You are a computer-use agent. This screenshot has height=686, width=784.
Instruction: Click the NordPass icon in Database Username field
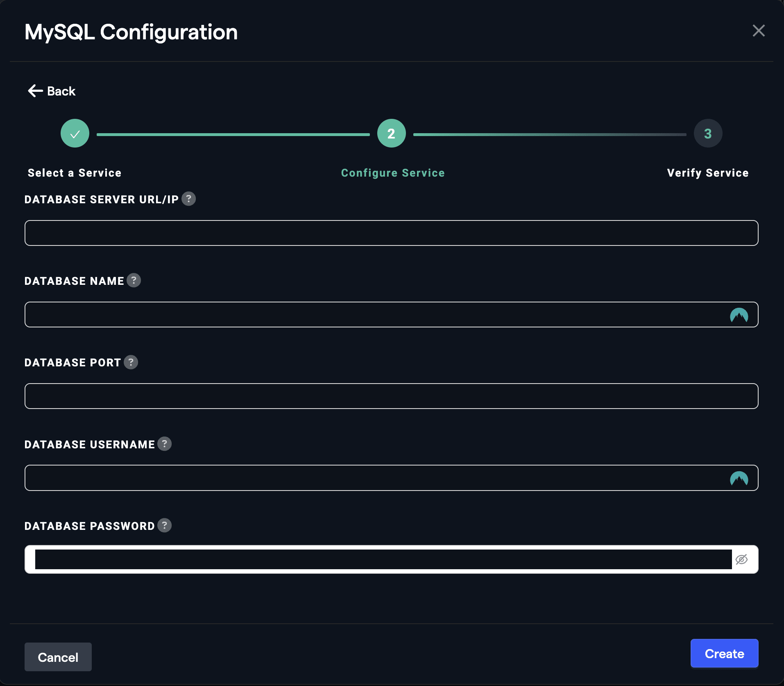coord(739,478)
